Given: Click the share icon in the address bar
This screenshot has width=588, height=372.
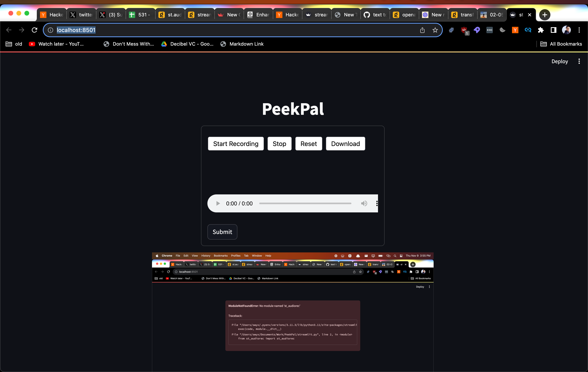Looking at the screenshot, I should click(422, 30).
